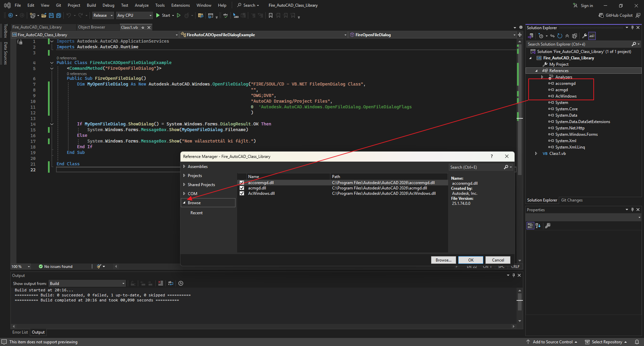Switch Solution Explorer views icon
Screen dimensions: 644x346
coord(531,36)
